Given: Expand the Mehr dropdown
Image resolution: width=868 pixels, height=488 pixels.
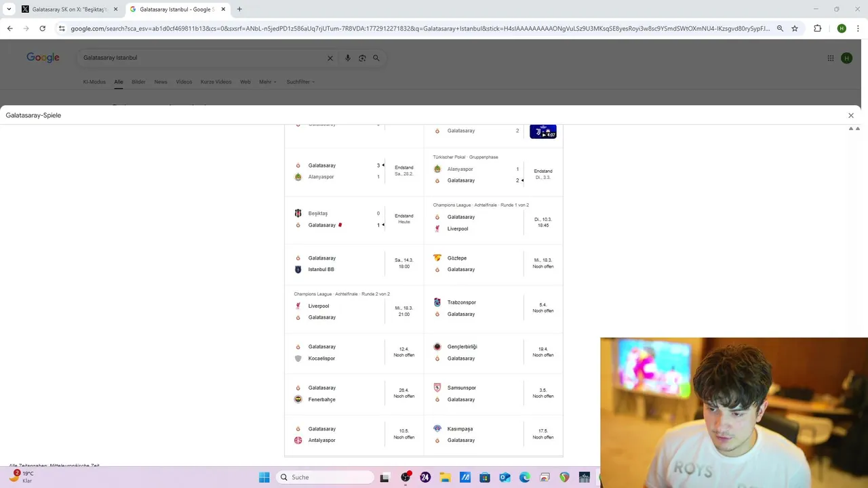Looking at the screenshot, I should pos(267,82).
